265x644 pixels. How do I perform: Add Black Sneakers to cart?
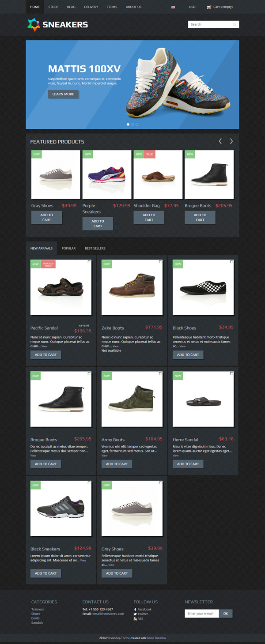pos(46,573)
